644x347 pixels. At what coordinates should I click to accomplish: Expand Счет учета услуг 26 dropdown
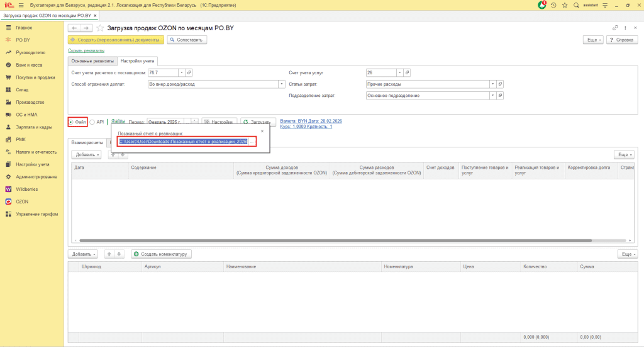[x=399, y=72]
